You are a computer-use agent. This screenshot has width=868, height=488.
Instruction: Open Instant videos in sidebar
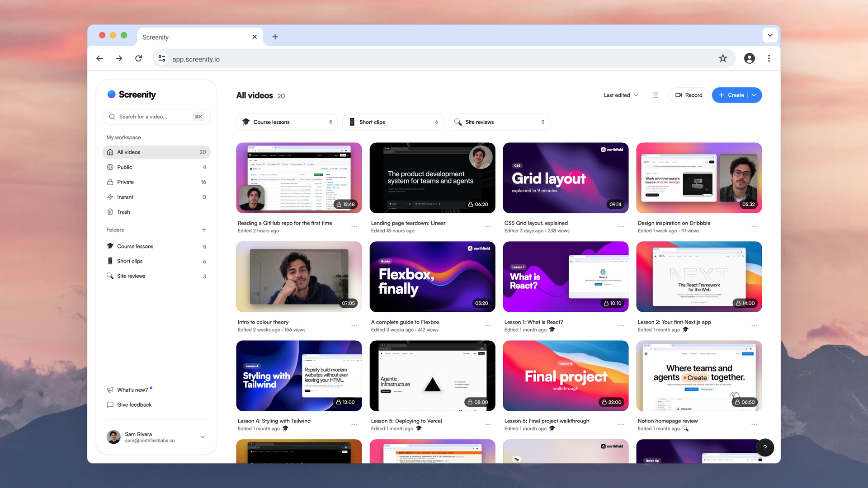(156, 197)
